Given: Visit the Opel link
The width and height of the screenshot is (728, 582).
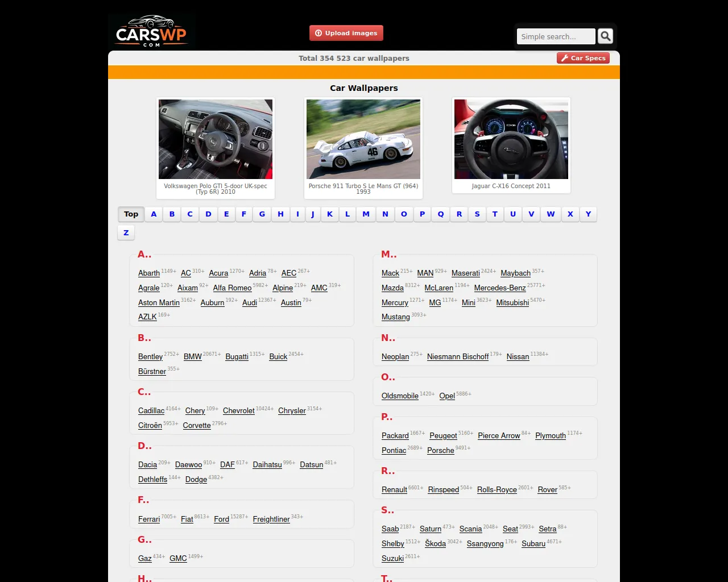Looking at the screenshot, I should [x=447, y=396].
